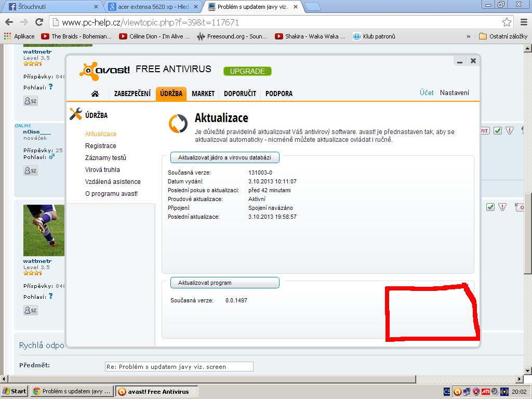This screenshot has height=399, width=532.
Task: Click SZ button below football avatar
Action: (31, 310)
